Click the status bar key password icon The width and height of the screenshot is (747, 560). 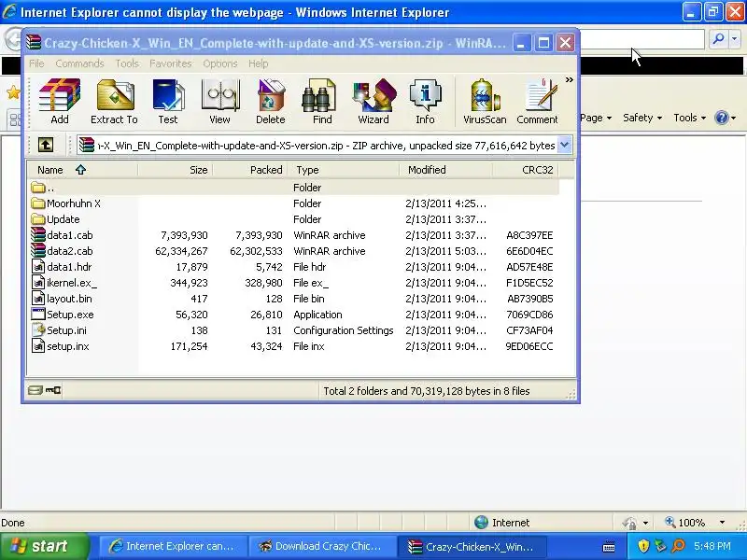[53, 390]
